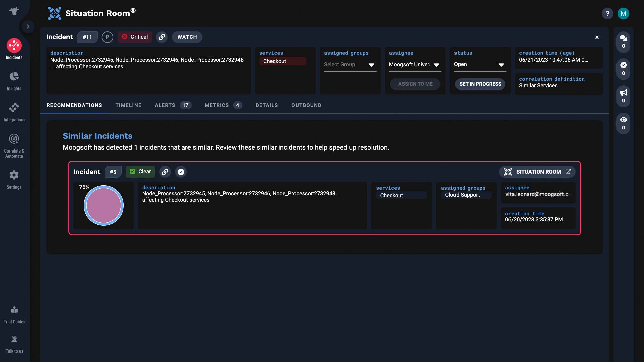Copy link for similar incident #5
Image resolution: width=644 pixels, height=362 pixels.
click(x=165, y=172)
